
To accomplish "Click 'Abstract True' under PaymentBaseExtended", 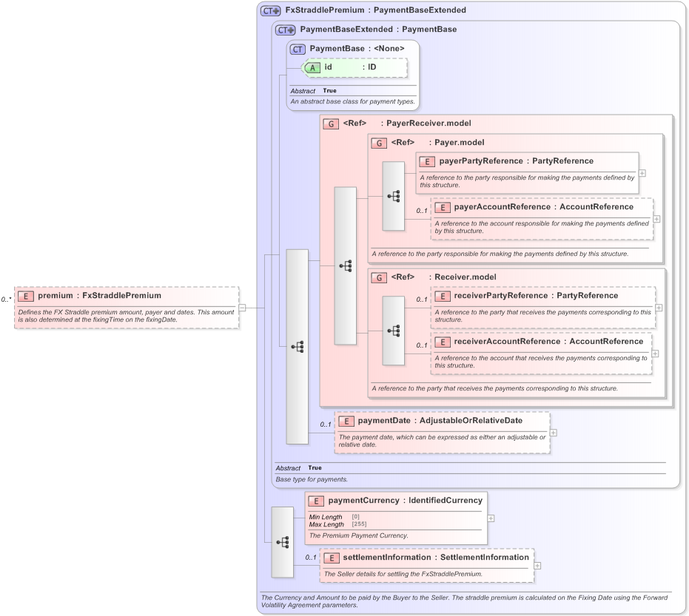I will coord(298,468).
